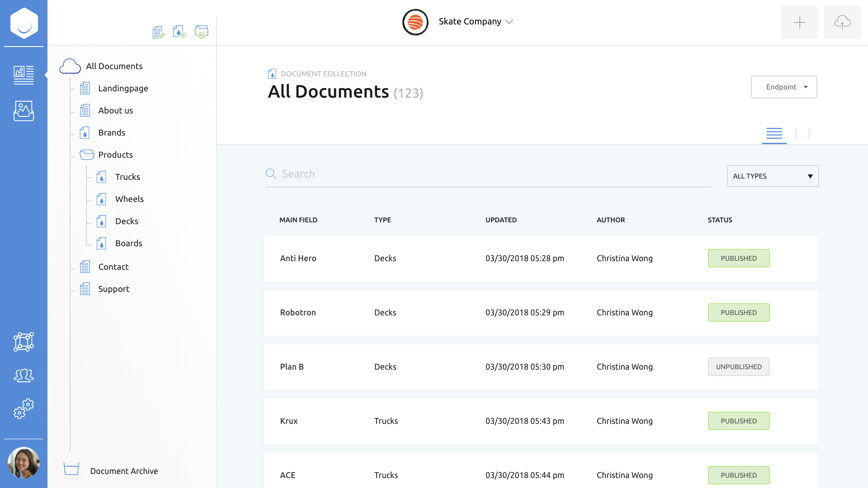Select the ALL TYPES filter dropdown

[x=773, y=176]
